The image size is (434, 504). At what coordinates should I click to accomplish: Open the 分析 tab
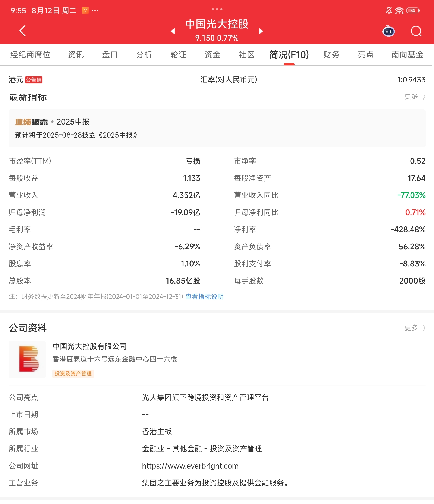(x=144, y=55)
